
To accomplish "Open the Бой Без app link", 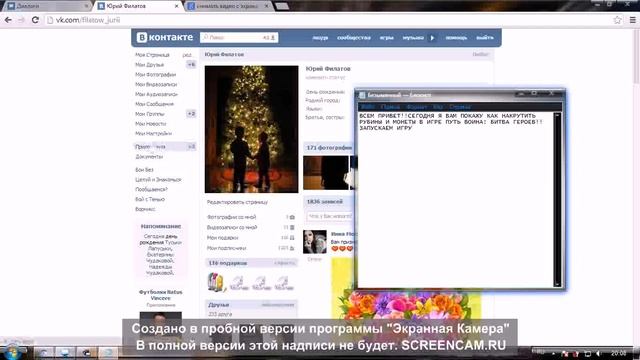I will [x=144, y=169].
